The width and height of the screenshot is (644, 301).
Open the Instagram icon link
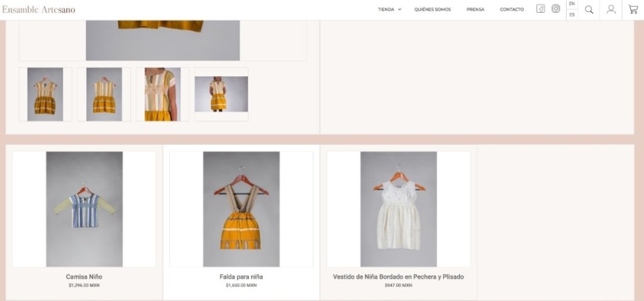tap(556, 9)
